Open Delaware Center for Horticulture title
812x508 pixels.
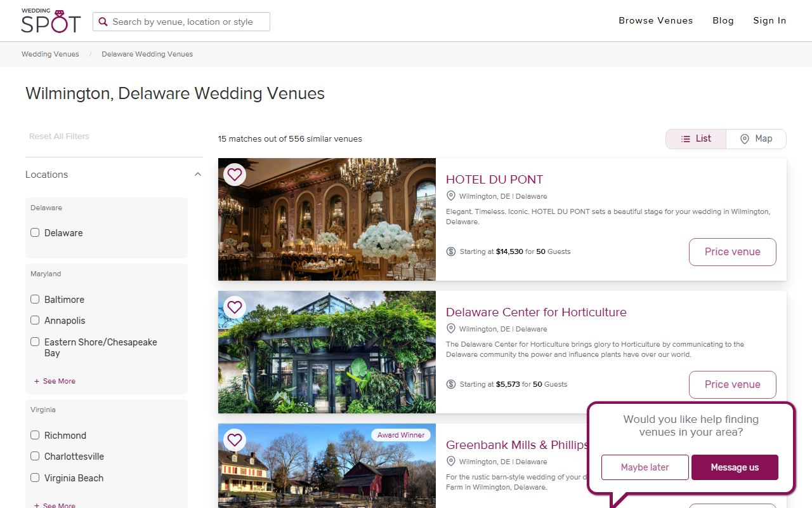[536, 312]
